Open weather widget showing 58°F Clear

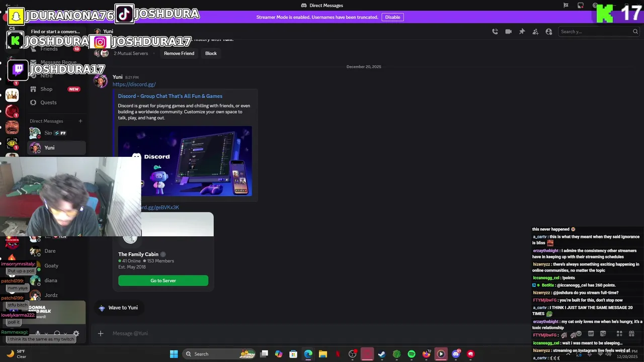tap(17, 354)
